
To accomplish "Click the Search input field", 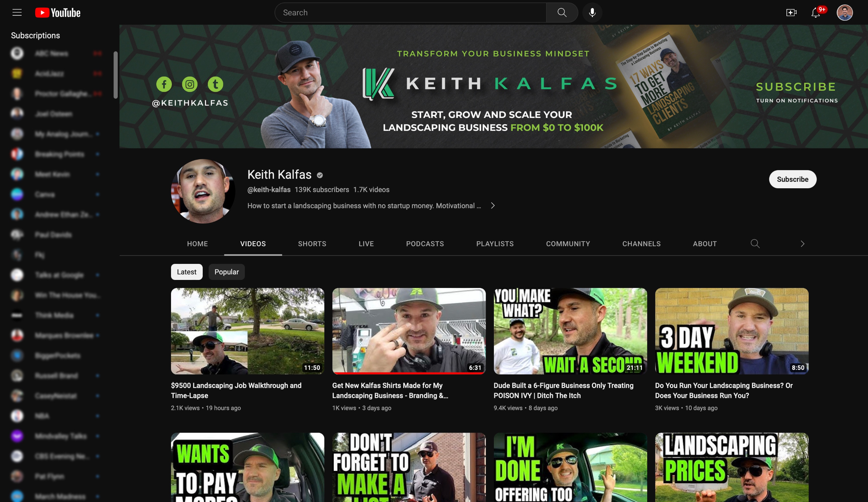I will click(x=411, y=13).
